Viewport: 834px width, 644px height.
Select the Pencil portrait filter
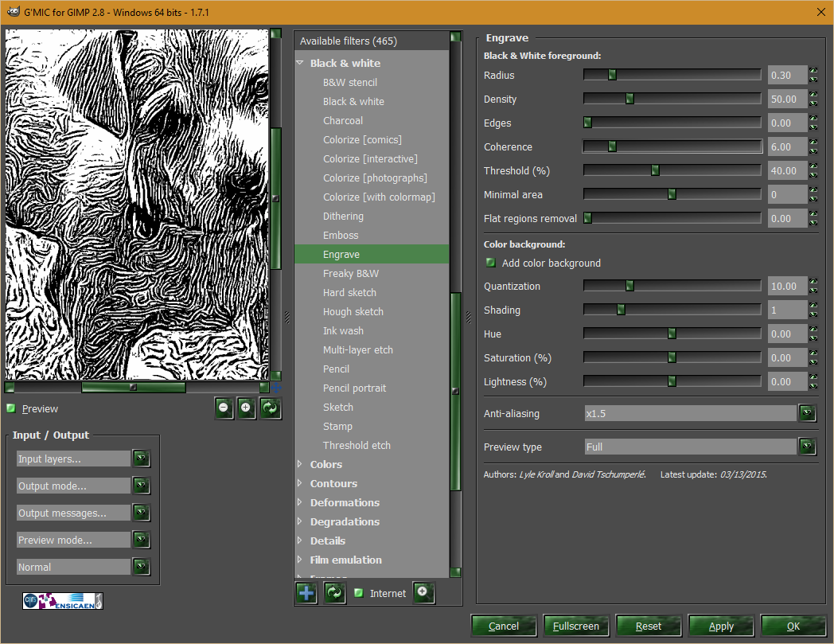coord(354,388)
